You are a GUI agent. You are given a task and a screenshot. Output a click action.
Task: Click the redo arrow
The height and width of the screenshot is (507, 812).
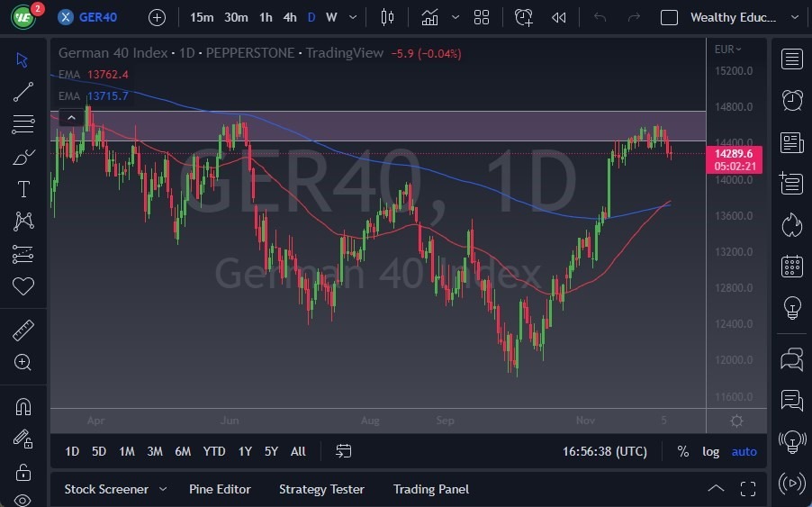(634, 18)
